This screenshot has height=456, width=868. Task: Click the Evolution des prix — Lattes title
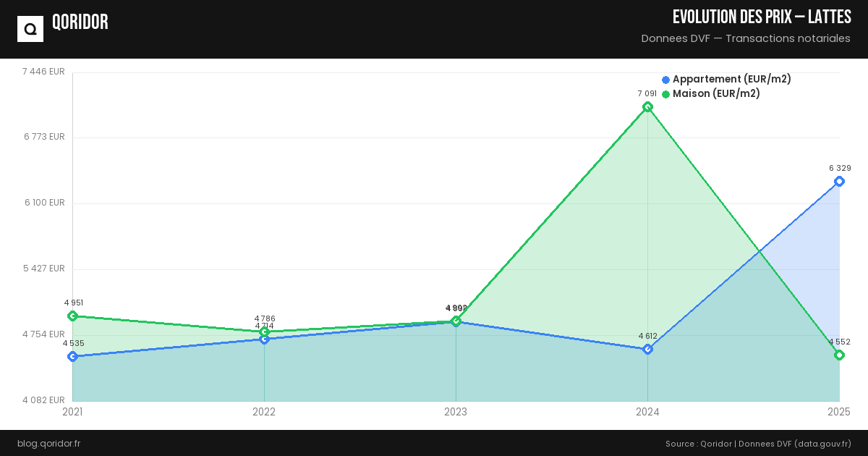coord(762,17)
